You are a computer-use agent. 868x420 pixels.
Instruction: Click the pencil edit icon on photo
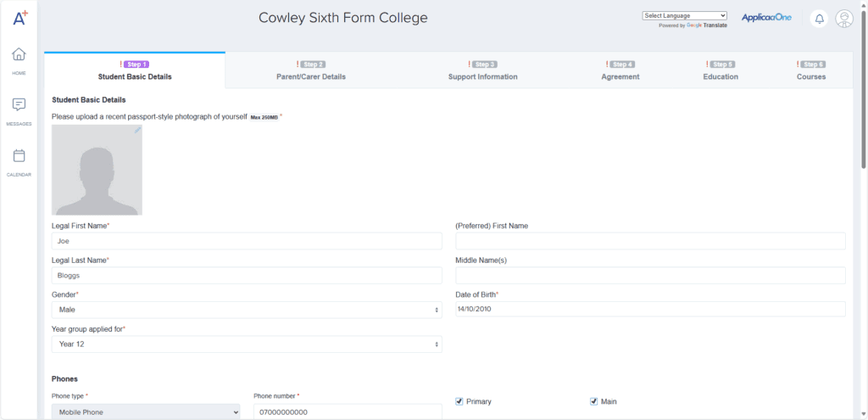pyautogui.click(x=137, y=130)
